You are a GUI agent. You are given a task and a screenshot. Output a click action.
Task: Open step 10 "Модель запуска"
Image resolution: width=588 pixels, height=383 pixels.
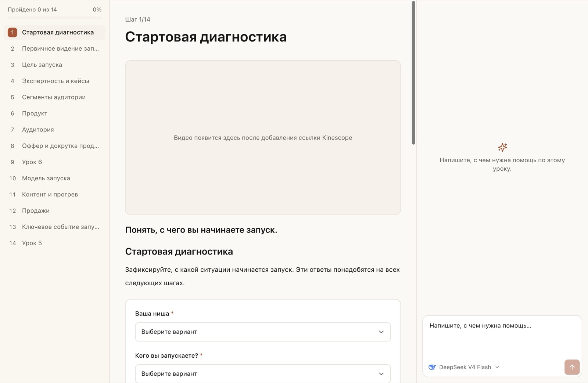pos(55,178)
